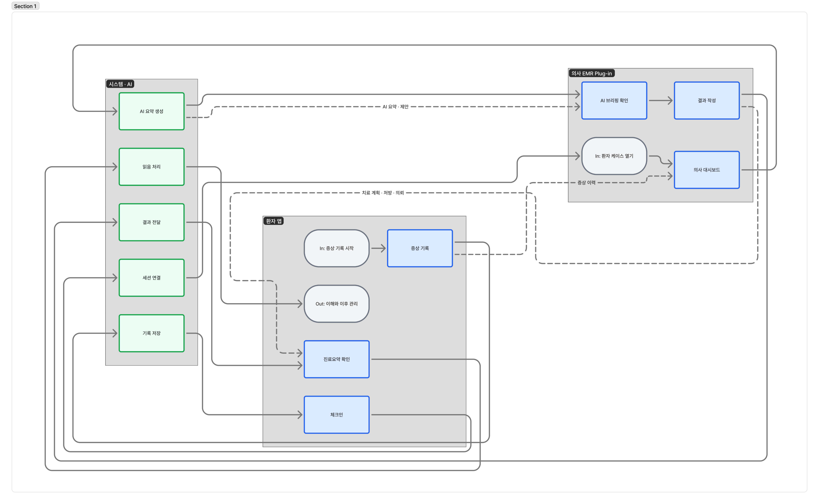819x504 pixels.
Task: Select the '기록 저장' node
Action: point(151,333)
